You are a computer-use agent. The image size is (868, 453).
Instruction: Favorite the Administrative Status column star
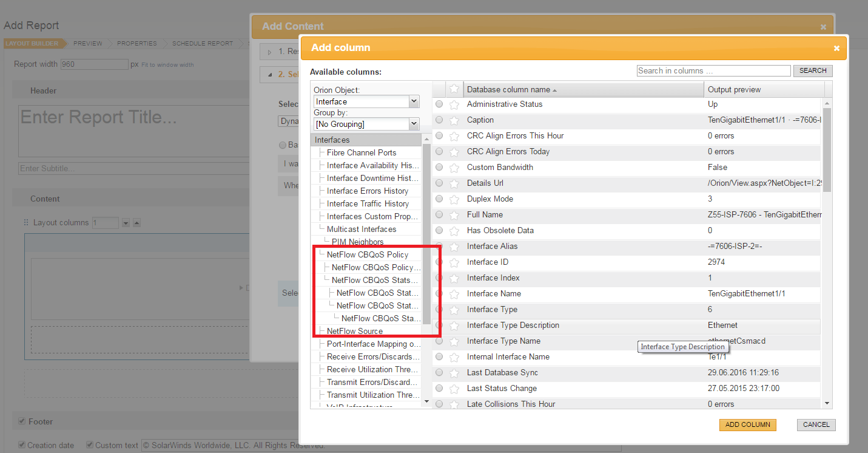tap(454, 104)
